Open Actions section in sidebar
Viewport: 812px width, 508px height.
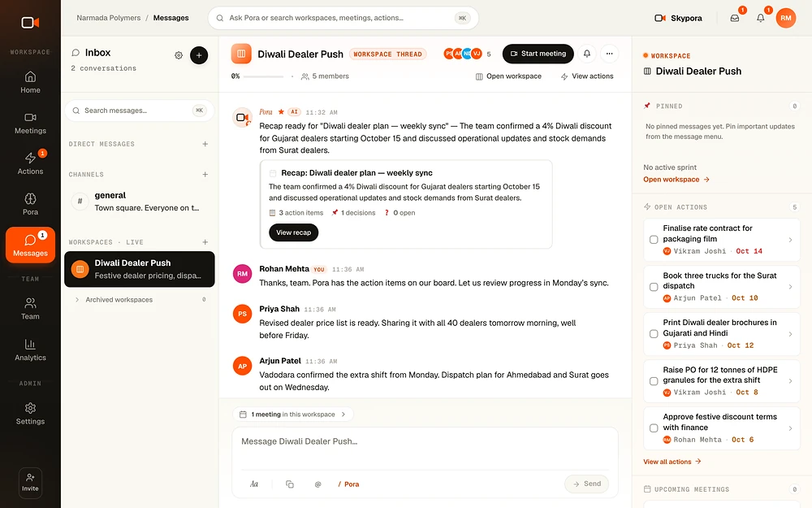click(30, 163)
